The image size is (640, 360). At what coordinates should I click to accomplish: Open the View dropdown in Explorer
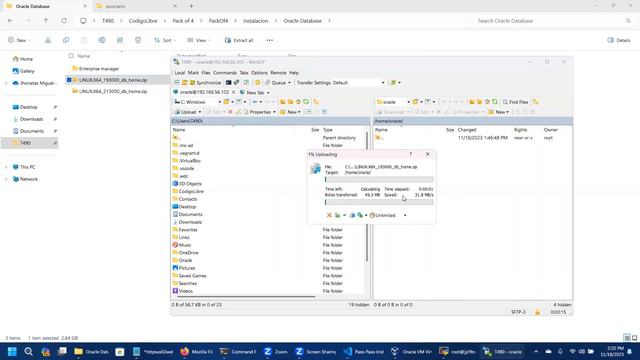[x=199, y=40]
